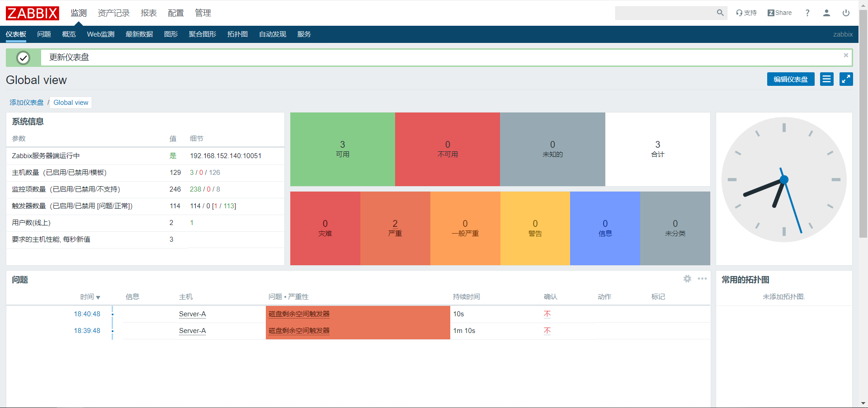Click the 192.168.152.140:10051 server address
The height and width of the screenshot is (408, 868).
226,156
